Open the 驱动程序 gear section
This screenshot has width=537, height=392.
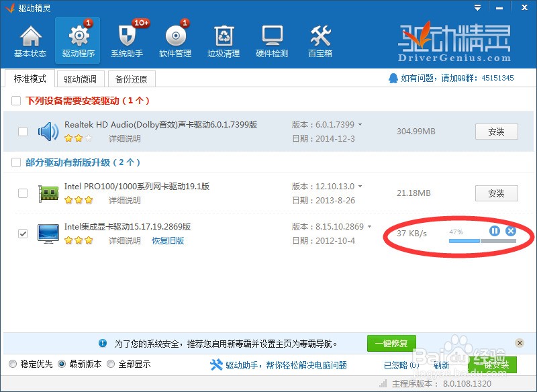click(x=78, y=40)
